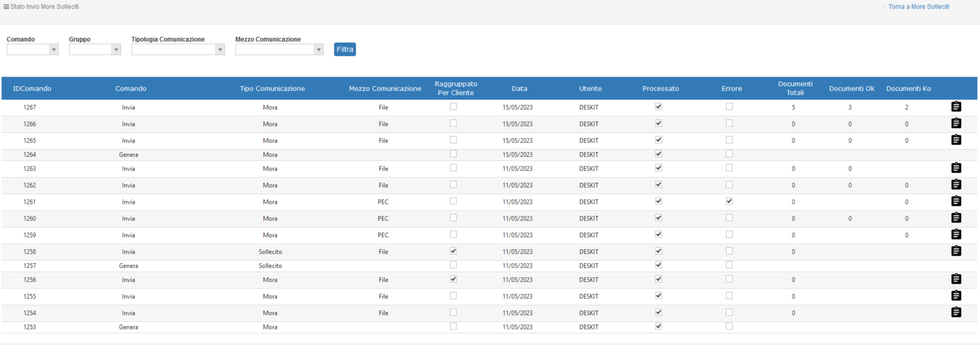Viewport: 980px width, 350px height.
Task: Toggle Processato checkbox for command 1267
Action: tap(659, 106)
